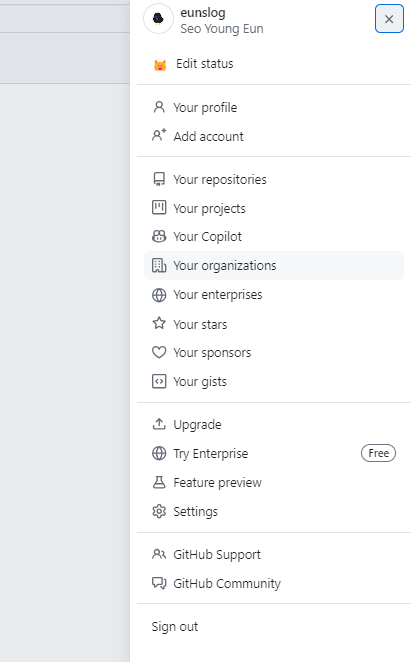Click the Copilot icon
The image size is (416, 662).
(x=159, y=236)
